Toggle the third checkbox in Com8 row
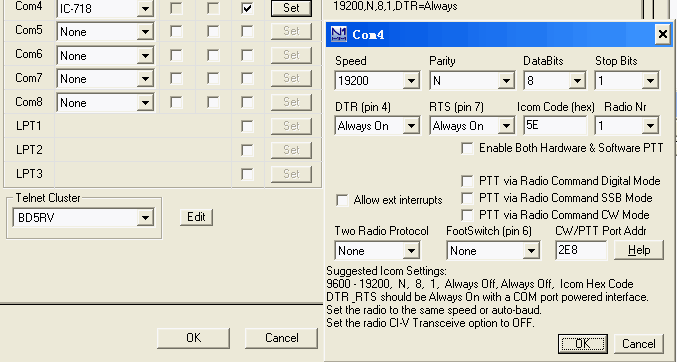Image resolution: width=677 pixels, height=362 pixels. click(x=247, y=102)
